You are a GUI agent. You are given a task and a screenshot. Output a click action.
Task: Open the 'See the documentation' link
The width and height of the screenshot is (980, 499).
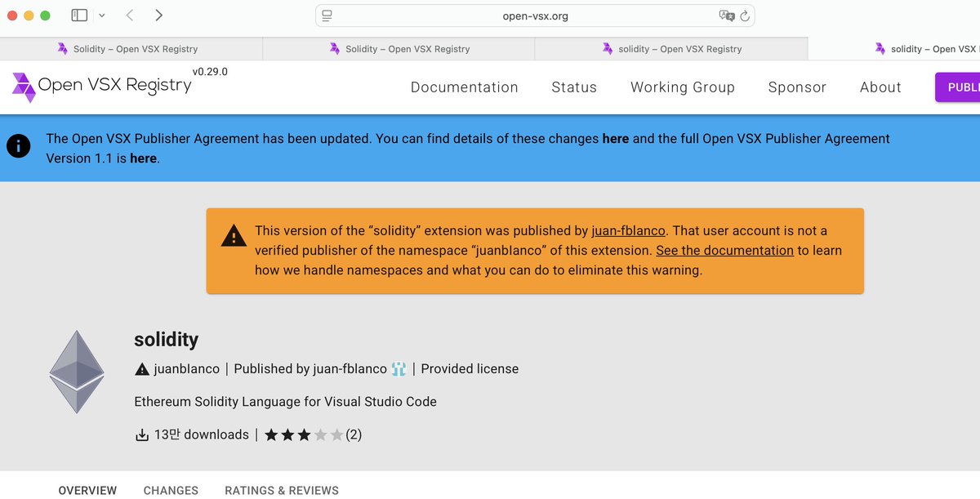tap(724, 251)
